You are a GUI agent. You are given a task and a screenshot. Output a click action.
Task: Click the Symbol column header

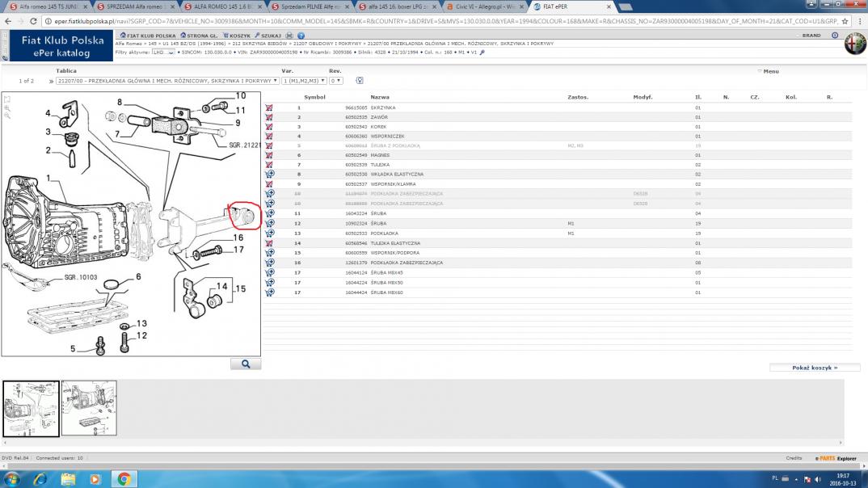click(314, 98)
